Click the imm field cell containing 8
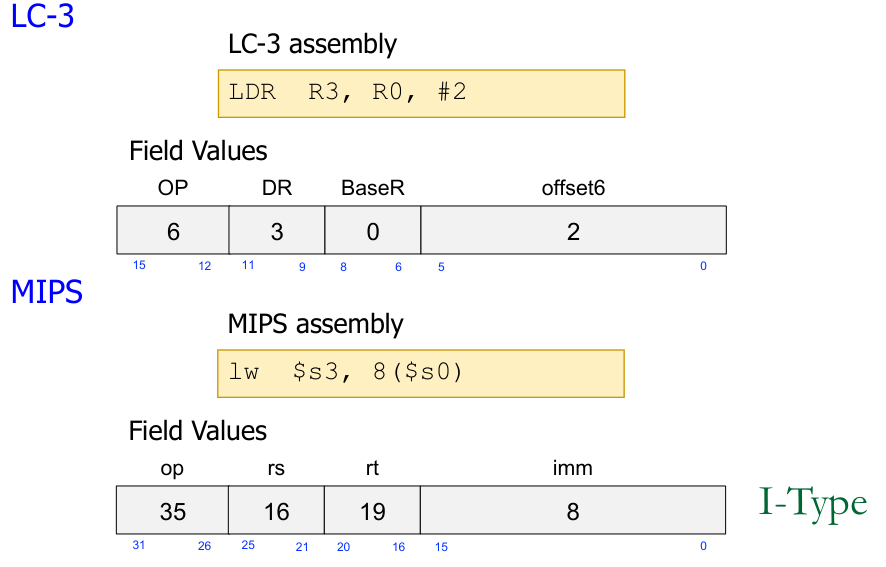 tap(573, 512)
